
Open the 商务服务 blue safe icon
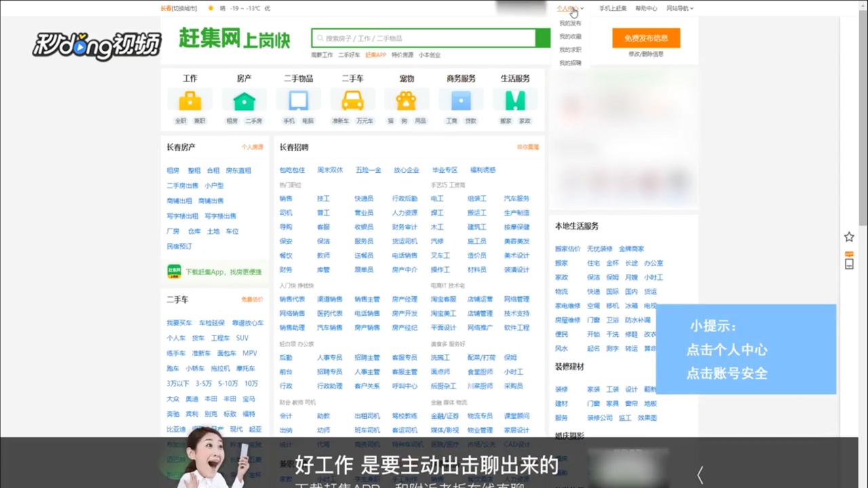click(x=461, y=100)
